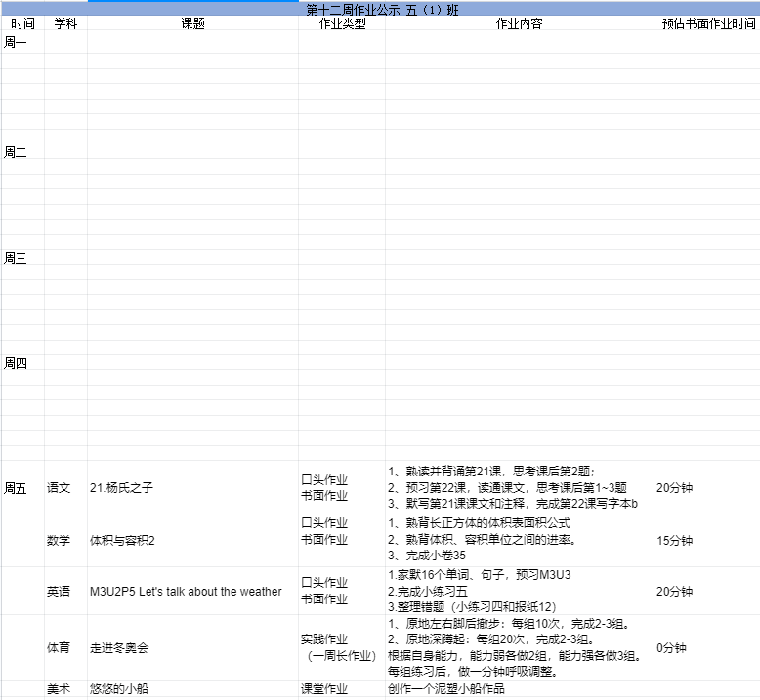Click the 21.杨氏之子 topic cell
This screenshot has width=760, height=700.
point(121,487)
